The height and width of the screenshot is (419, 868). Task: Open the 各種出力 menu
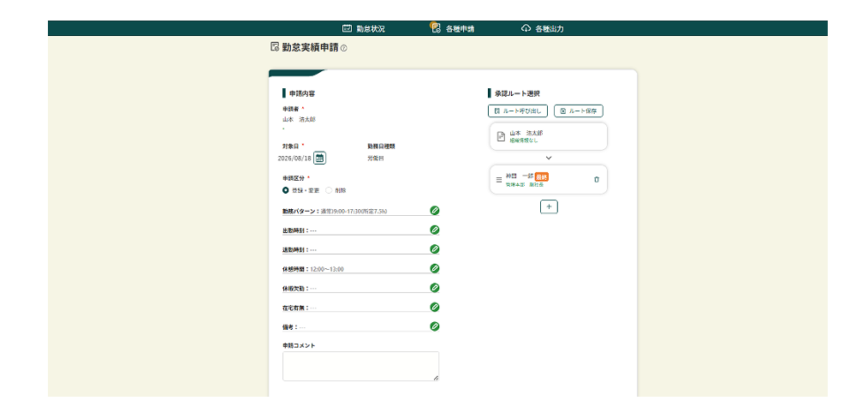point(543,29)
